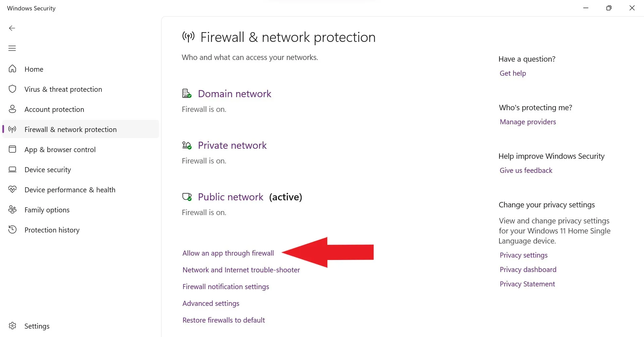Image resolution: width=644 pixels, height=337 pixels.
Task: Click the Device performance heart icon
Action: point(12,190)
